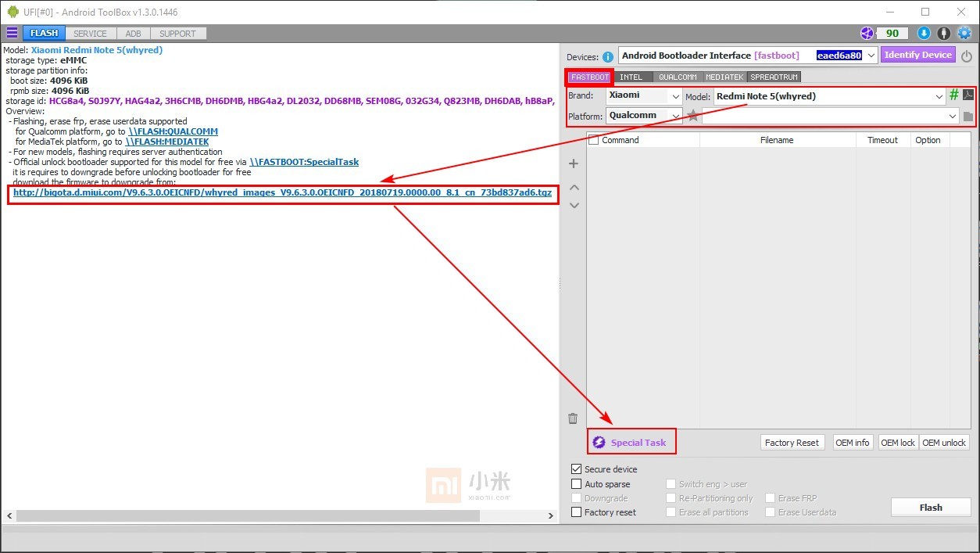Click the Factory Reset button
This screenshot has width=980, height=553.
coord(792,443)
